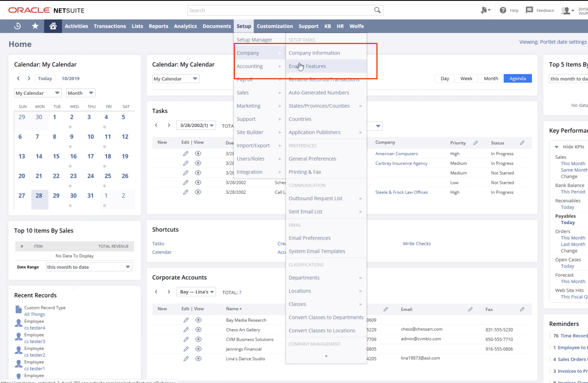Edit the Carbray Insurance Agency task
This screenshot has height=383, width=588.
point(185,163)
